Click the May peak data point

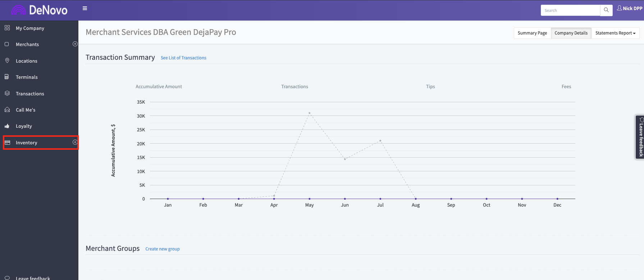coord(309,113)
